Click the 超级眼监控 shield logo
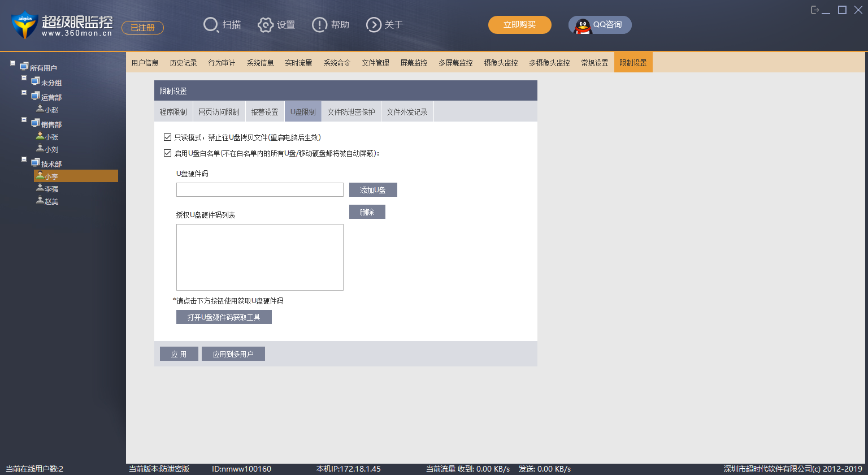The image size is (868, 475). pyautogui.click(x=24, y=25)
